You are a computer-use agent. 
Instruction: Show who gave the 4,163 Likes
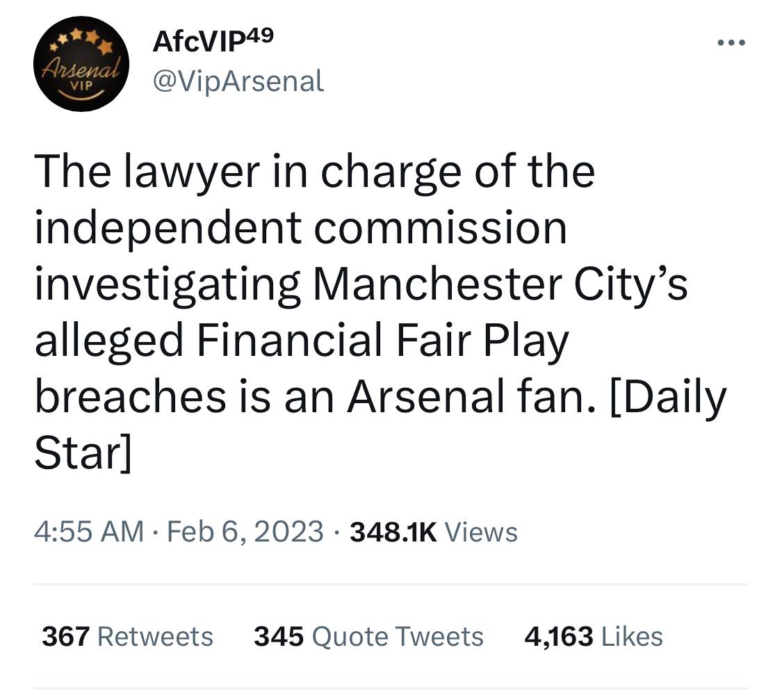tap(593, 636)
